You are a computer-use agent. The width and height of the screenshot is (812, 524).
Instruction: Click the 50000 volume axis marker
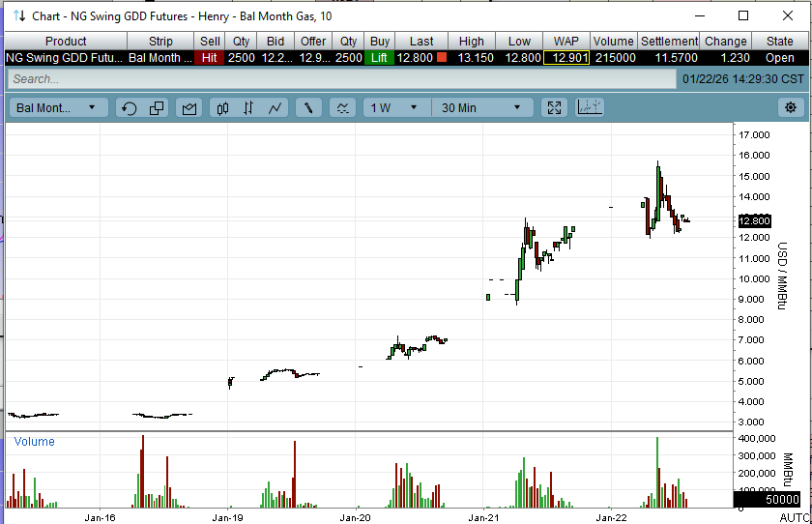coord(768,499)
